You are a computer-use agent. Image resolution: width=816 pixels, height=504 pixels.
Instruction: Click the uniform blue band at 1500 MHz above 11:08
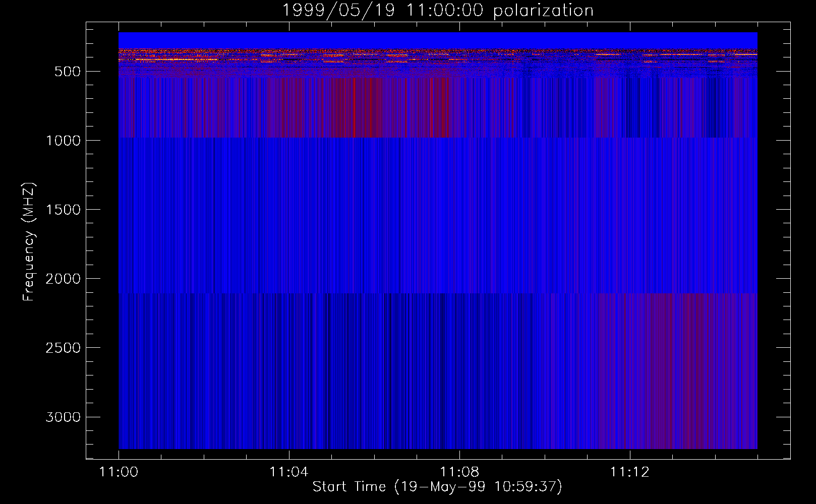point(459,209)
